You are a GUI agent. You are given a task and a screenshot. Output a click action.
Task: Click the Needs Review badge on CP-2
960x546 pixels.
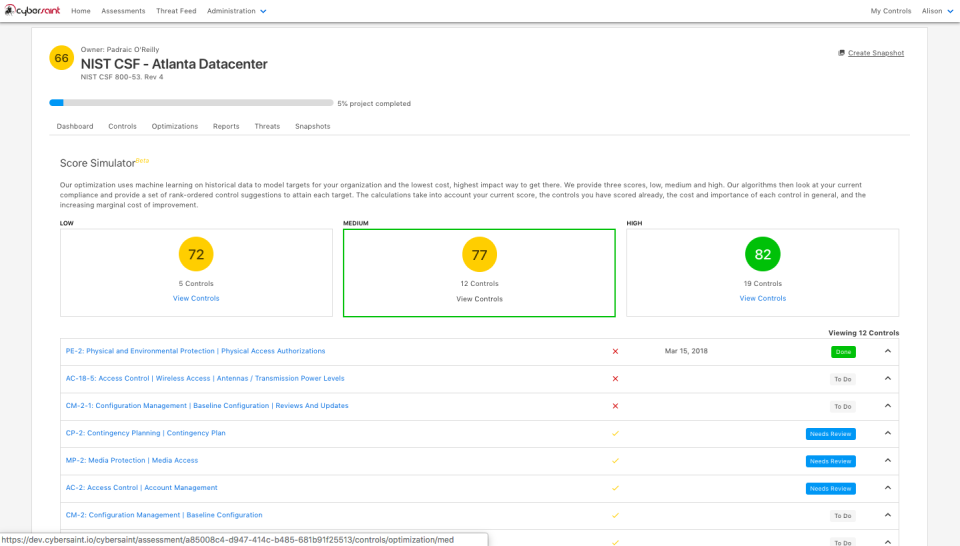[x=830, y=434]
